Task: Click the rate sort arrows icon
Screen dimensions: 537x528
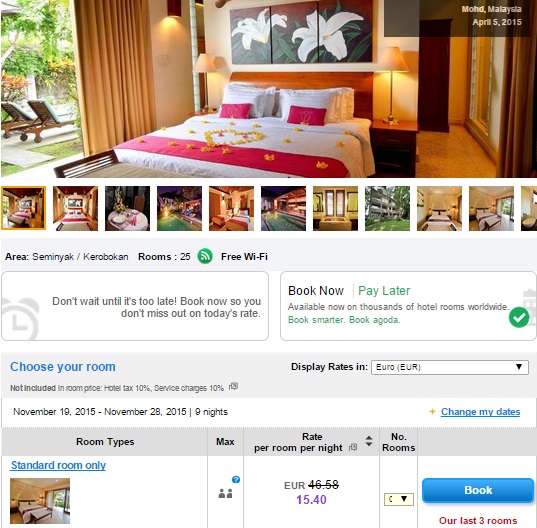Action: (x=369, y=441)
